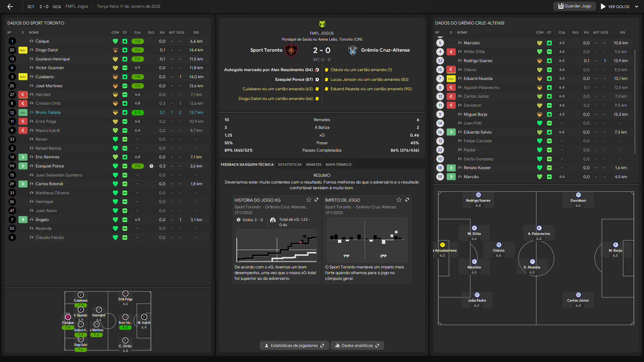Click the FMFL Jogos competition logo
Viewport: 644px width, 362px height.
[322, 24]
